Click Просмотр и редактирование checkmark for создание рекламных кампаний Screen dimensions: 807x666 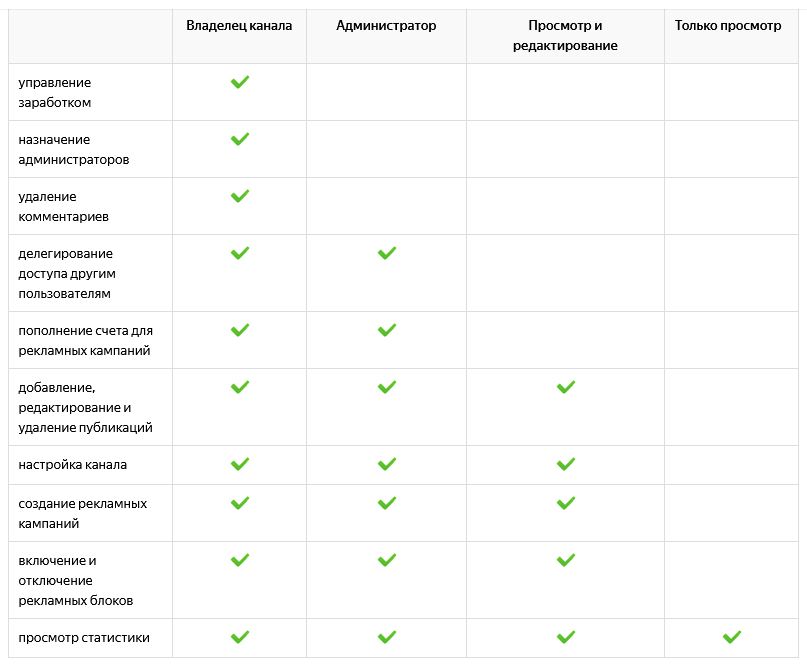pos(566,503)
